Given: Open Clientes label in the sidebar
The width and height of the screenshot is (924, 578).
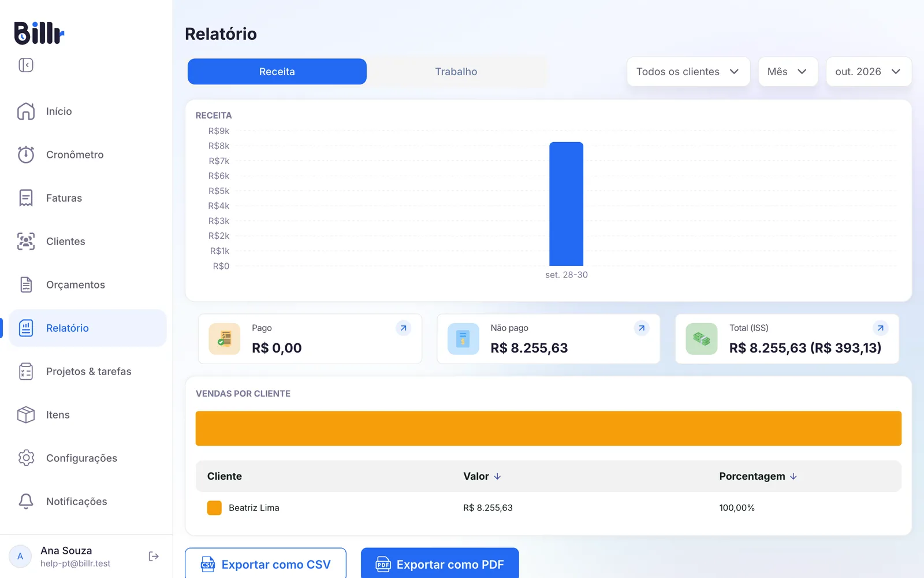Looking at the screenshot, I should 66,242.
